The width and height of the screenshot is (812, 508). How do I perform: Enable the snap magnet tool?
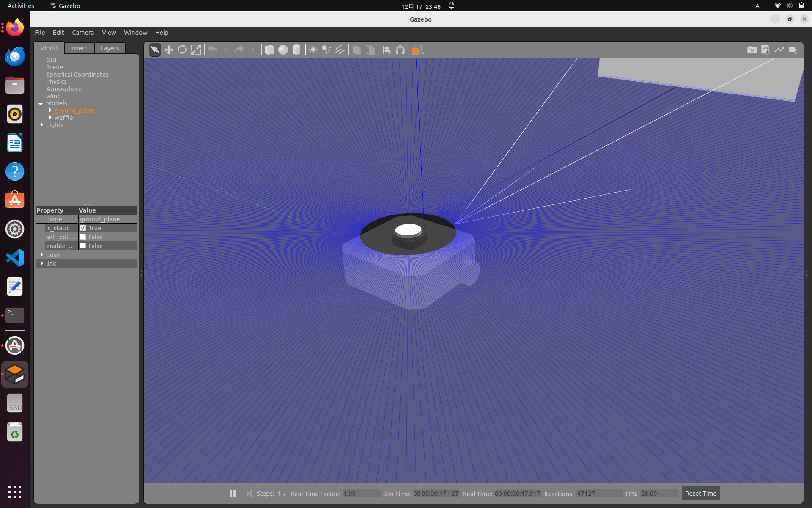click(x=400, y=50)
